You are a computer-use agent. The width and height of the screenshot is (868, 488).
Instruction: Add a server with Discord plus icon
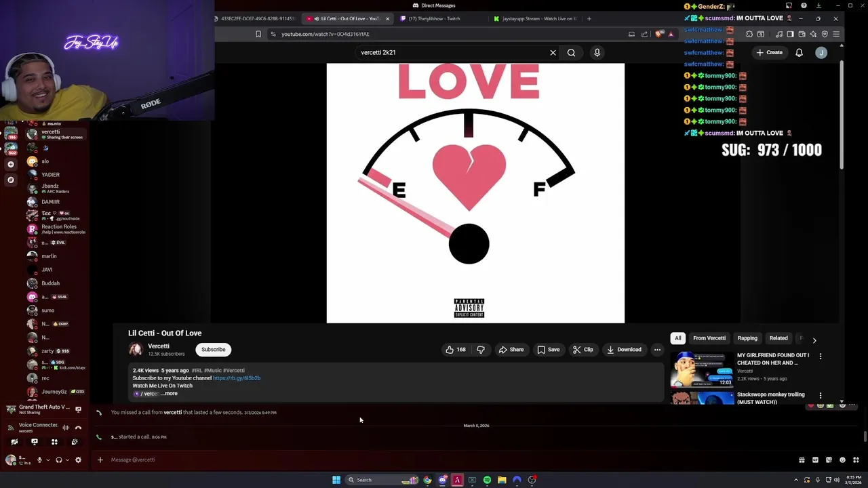[10, 164]
